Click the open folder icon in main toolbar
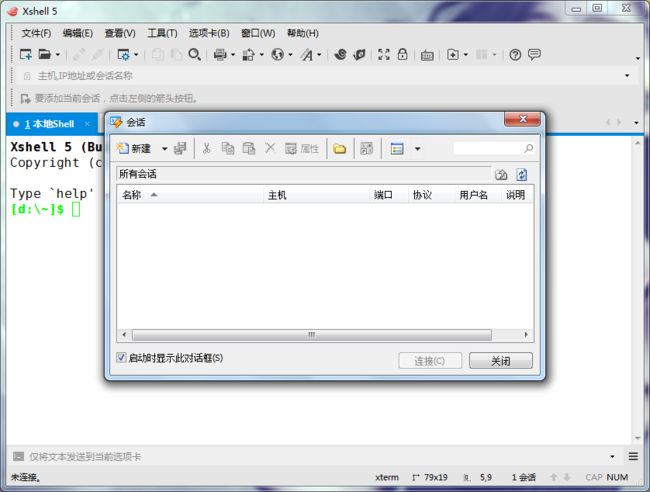650x492 pixels. pos(44,54)
